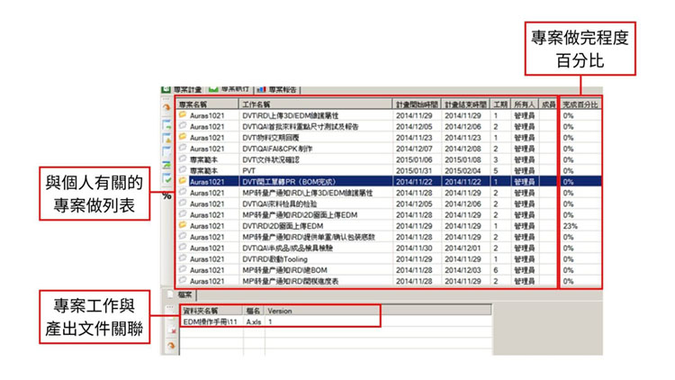Click the orange refresh arrow in the file panel
The height and width of the screenshot is (380, 675).
coord(171,346)
